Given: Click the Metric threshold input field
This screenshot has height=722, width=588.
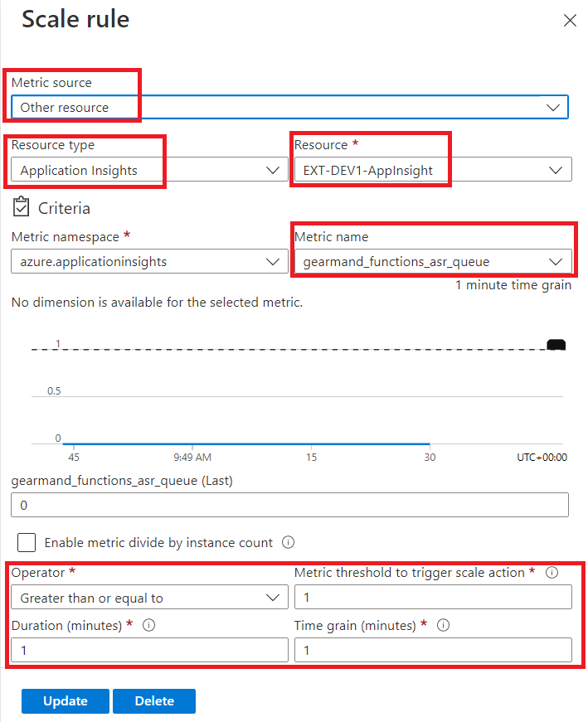Looking at the screenshot, I should click(433, 597).
